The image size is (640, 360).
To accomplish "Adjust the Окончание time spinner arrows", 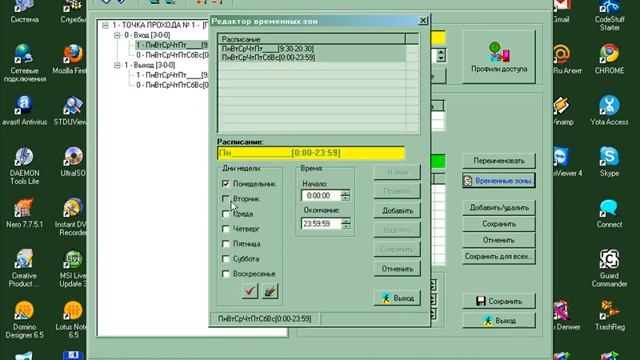I will click(346, 224).
